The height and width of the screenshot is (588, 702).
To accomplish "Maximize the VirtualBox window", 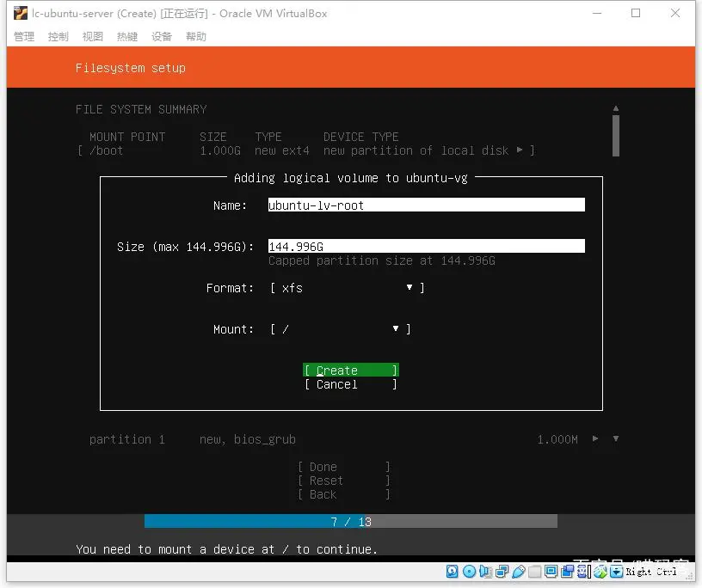I will point(636,14).
